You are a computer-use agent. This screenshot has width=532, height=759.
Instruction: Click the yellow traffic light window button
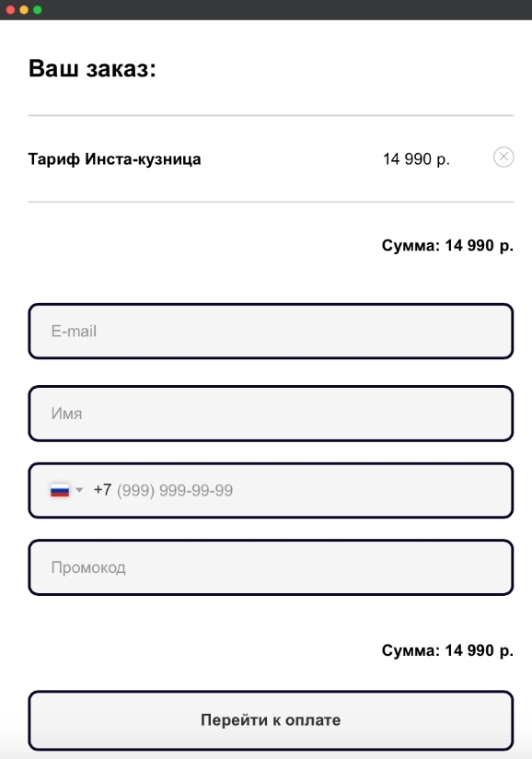click(x=23, y=10)
